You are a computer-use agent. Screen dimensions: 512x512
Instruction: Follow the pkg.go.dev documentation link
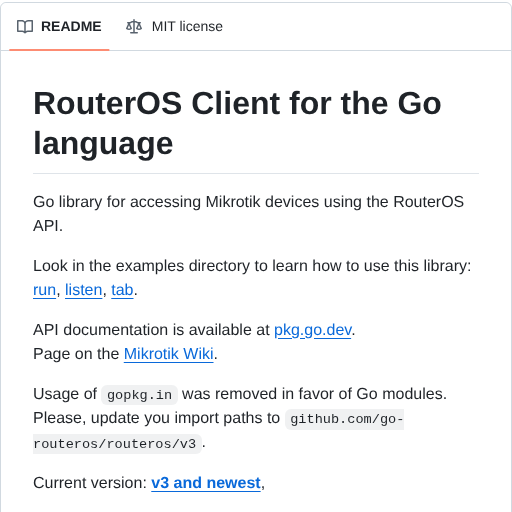(x=313, y=330)
